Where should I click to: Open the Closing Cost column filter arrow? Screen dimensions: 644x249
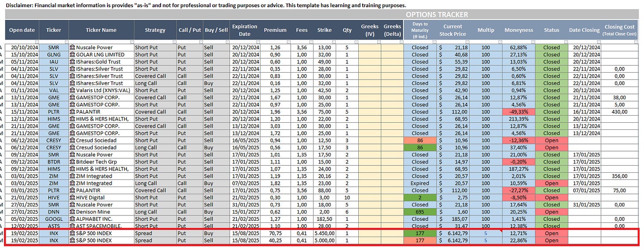[636, 42]
